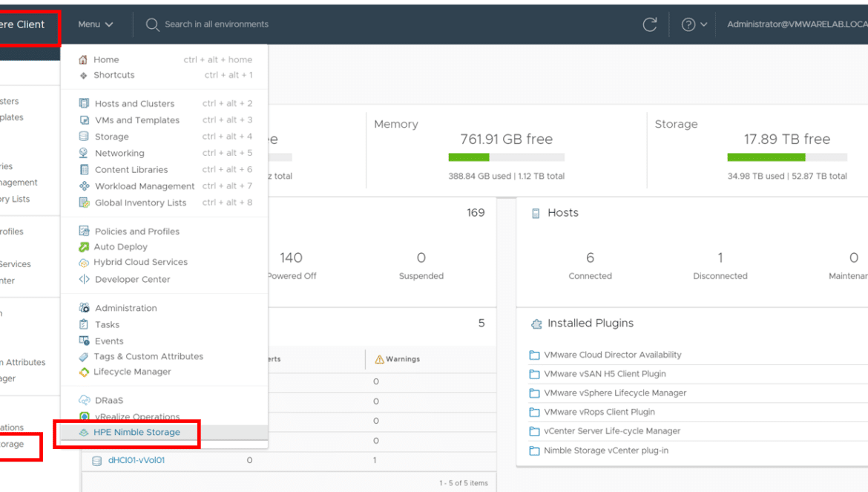Open the Menu dropdown in the header

coord(95,24)
